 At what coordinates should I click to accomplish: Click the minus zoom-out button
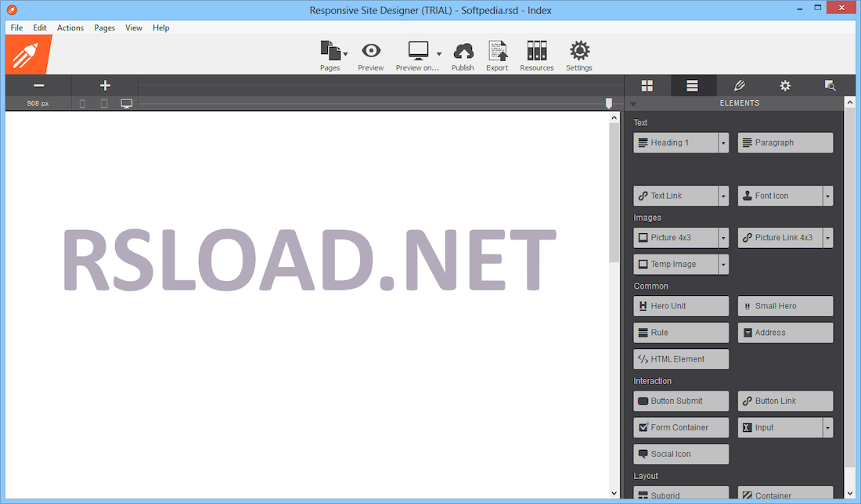point(38,85)
